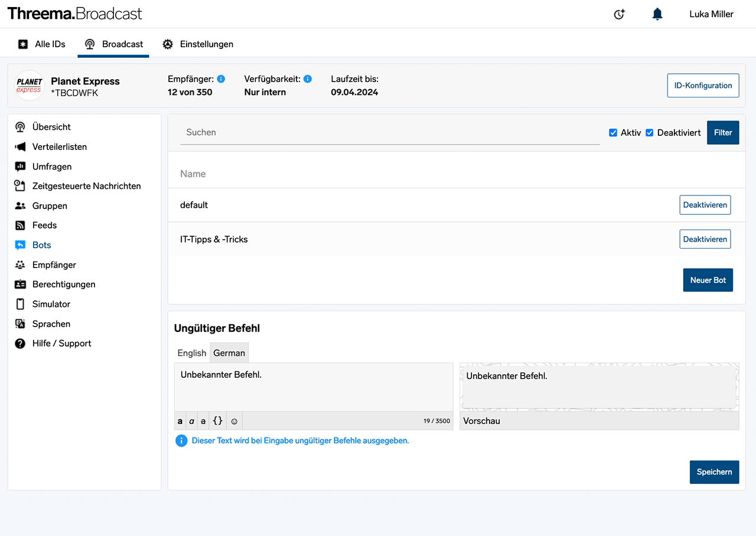Open Feeds in sidebar
This screenshot has height=536, width=756.
pos(44,225)
